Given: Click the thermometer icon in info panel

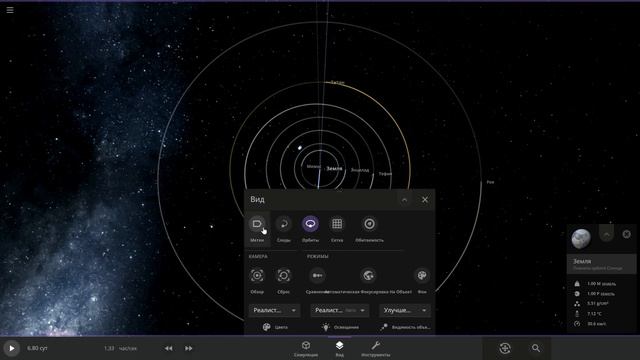Looking at the screenshot, I should coord(577,314).
